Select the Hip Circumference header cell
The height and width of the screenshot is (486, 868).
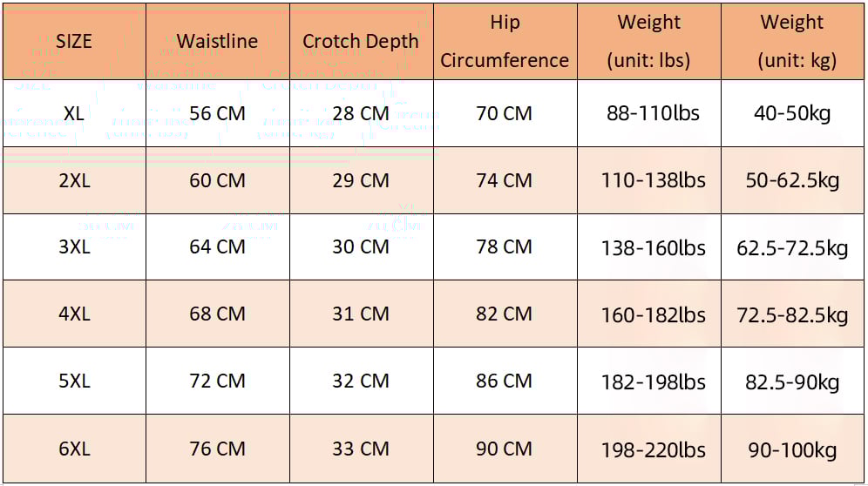point(505,42)
